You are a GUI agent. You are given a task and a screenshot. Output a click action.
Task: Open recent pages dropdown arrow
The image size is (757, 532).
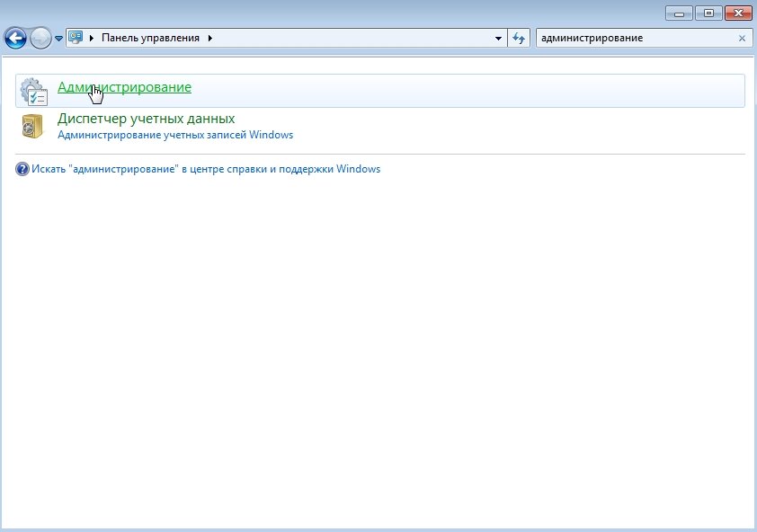coord(58,38)
